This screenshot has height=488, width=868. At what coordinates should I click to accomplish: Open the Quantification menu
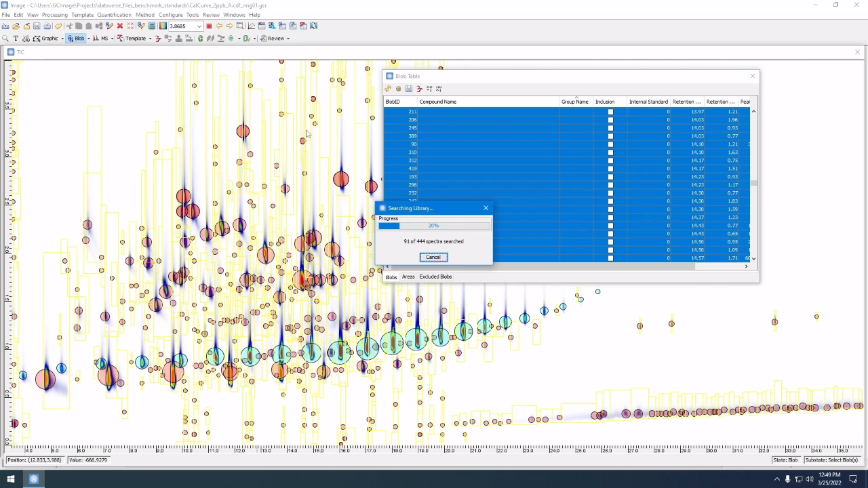coord(114,15)
